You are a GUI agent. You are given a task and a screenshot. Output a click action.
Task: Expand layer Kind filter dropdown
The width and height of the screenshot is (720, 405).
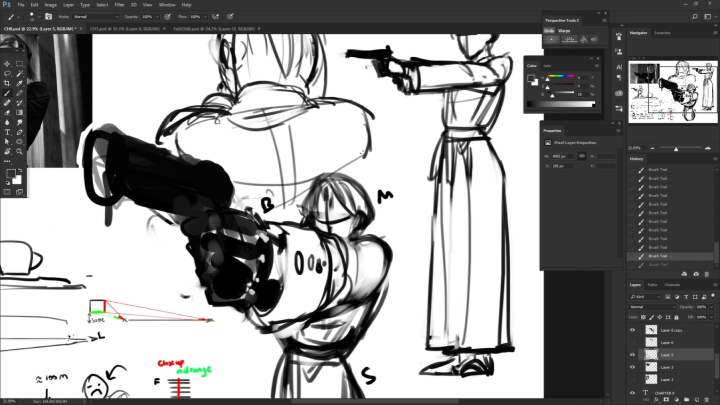(643, 297)
